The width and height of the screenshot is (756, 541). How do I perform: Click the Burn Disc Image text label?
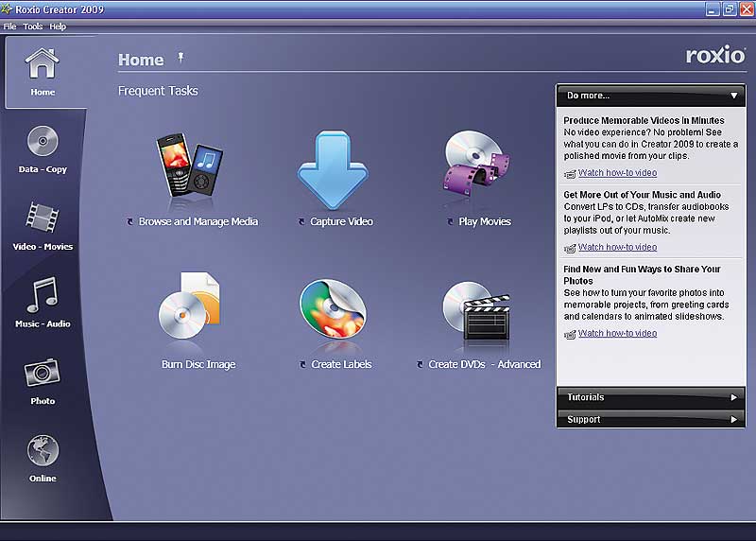coord(198,364)
